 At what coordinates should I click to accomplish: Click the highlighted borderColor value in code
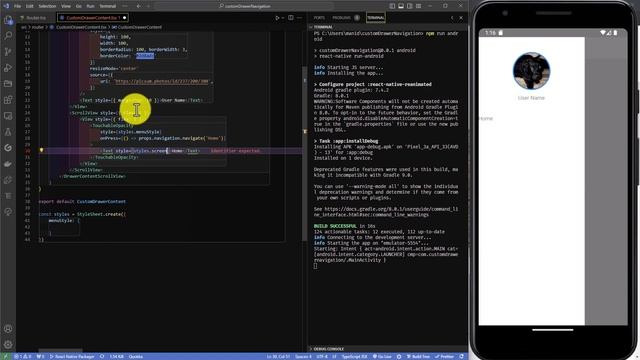coord(145,56)
